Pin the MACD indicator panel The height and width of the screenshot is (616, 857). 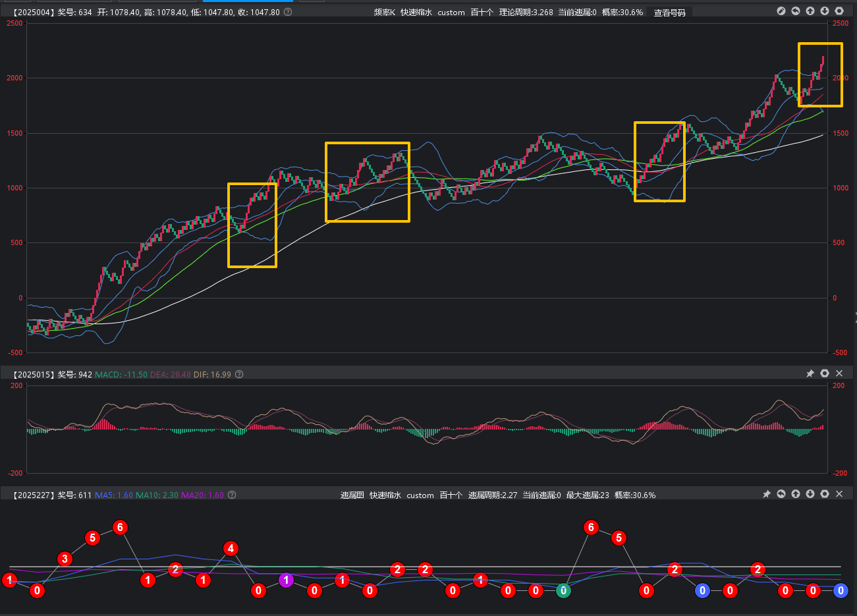click(x=810, y=374)
